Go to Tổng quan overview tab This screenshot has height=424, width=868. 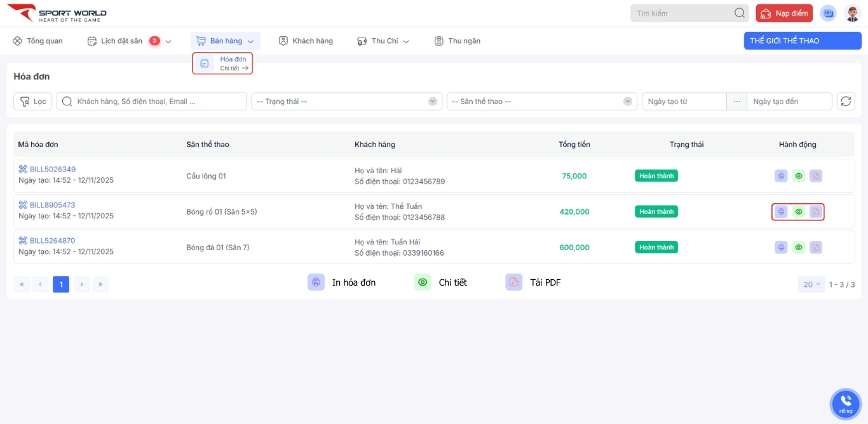click(x=37, y=41)
